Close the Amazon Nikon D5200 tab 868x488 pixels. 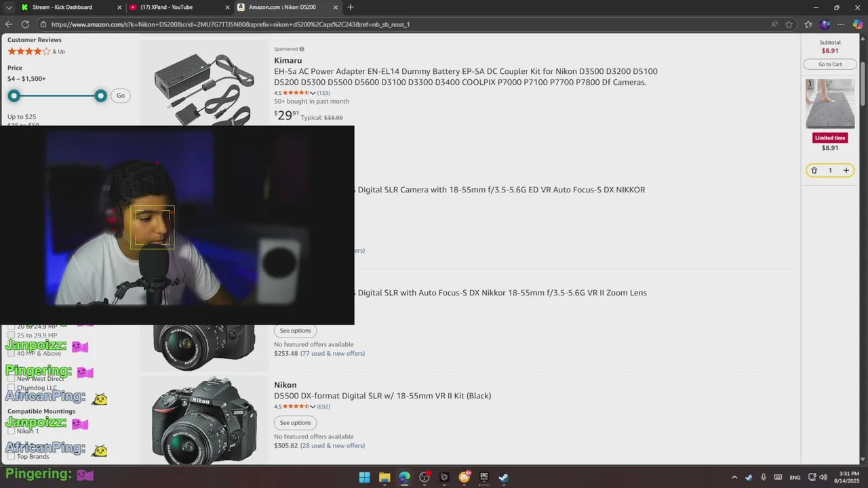(x=335, y=7)
